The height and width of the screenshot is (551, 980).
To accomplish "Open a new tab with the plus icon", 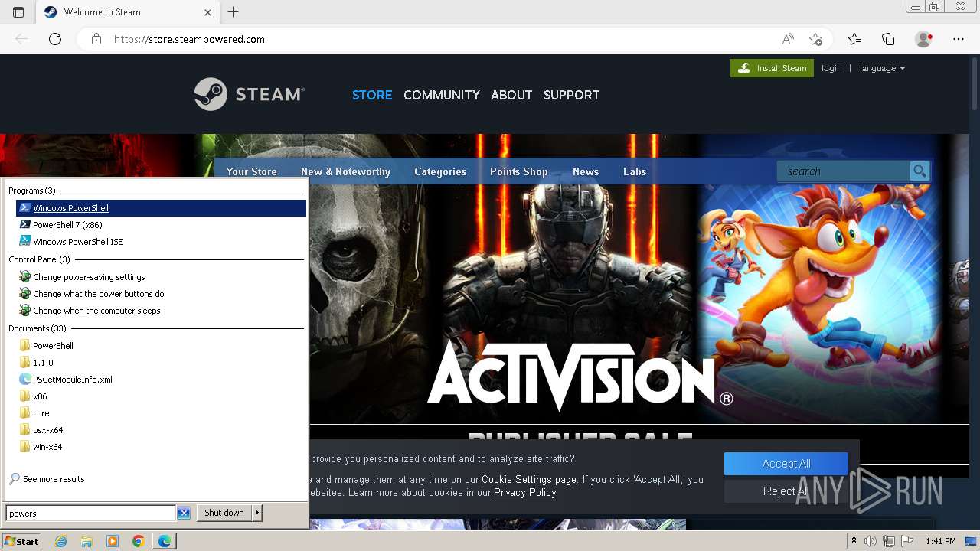I will [234, 12].
